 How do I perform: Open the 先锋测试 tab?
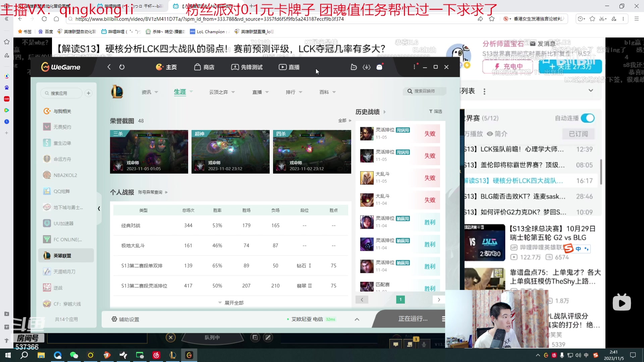pyautogui.click(x=247, y=67)
